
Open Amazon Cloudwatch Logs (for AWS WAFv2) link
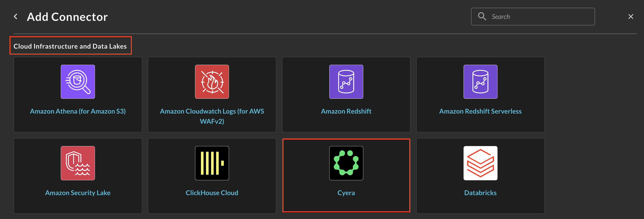point(212,116)
